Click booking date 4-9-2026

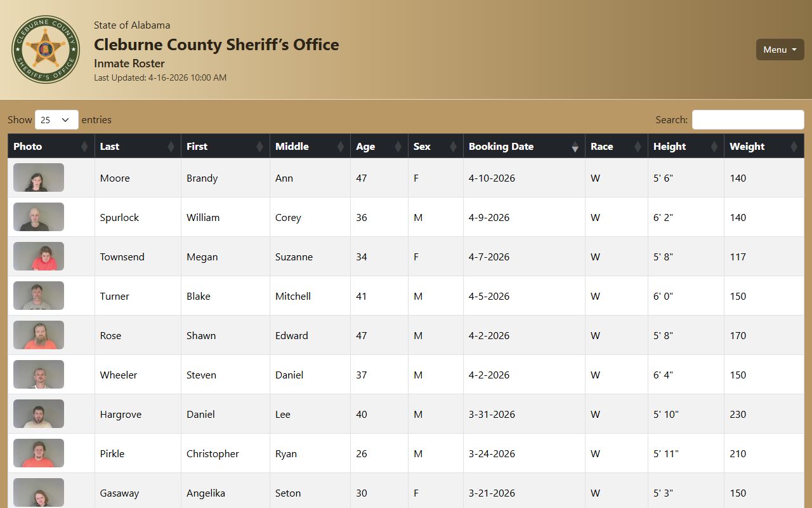coord(489,217)
